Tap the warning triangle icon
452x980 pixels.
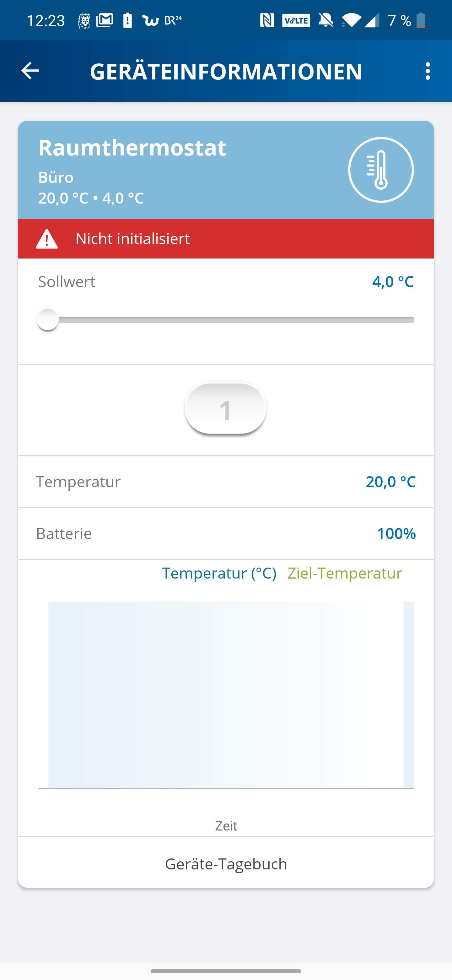[47, 239]
